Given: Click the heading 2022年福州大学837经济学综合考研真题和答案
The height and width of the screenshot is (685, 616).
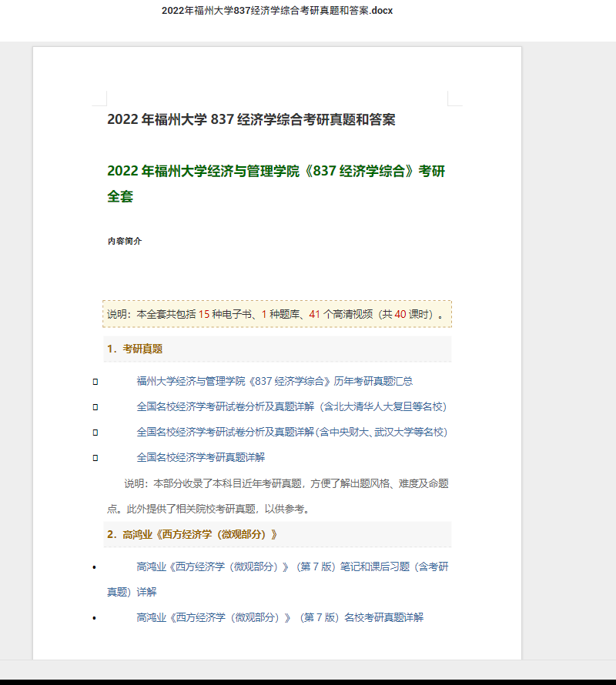Looking at the screenshot, I should [x=251, y=119].
